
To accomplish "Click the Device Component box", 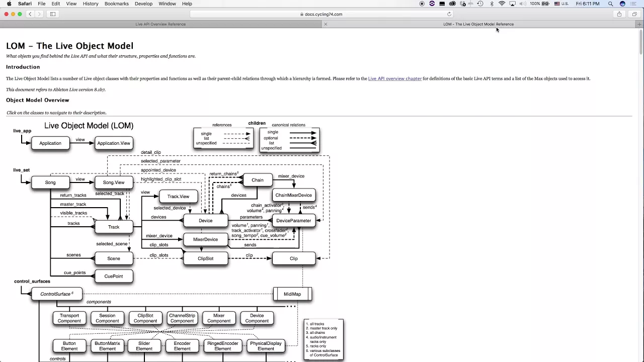I will point(257,318).
